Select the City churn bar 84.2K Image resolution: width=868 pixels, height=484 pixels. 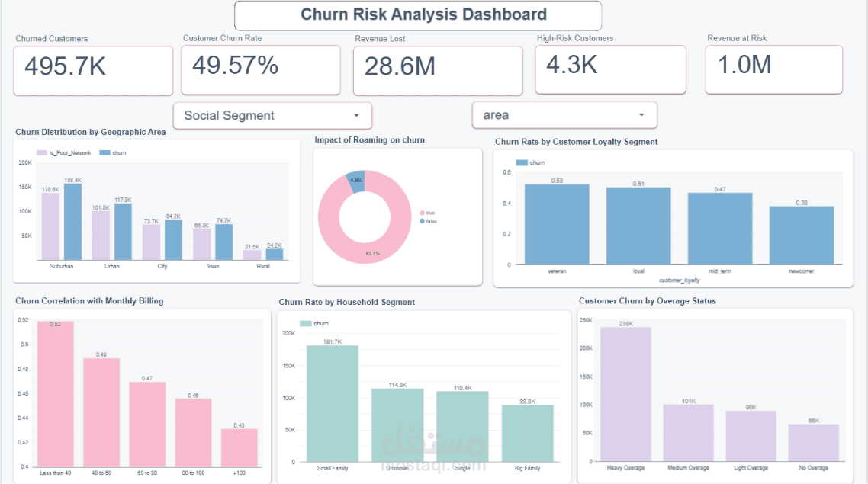click(173, 240)
